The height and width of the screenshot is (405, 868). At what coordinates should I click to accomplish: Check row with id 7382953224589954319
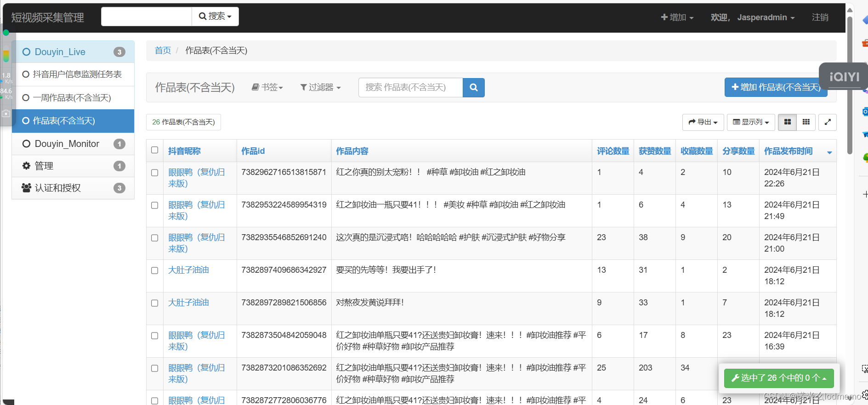click(155, 205)
